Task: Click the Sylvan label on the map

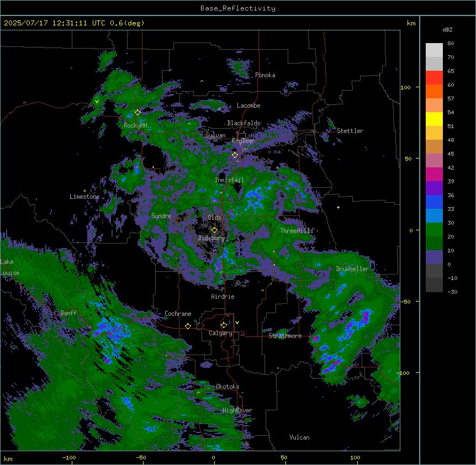Action: [215, 135]
